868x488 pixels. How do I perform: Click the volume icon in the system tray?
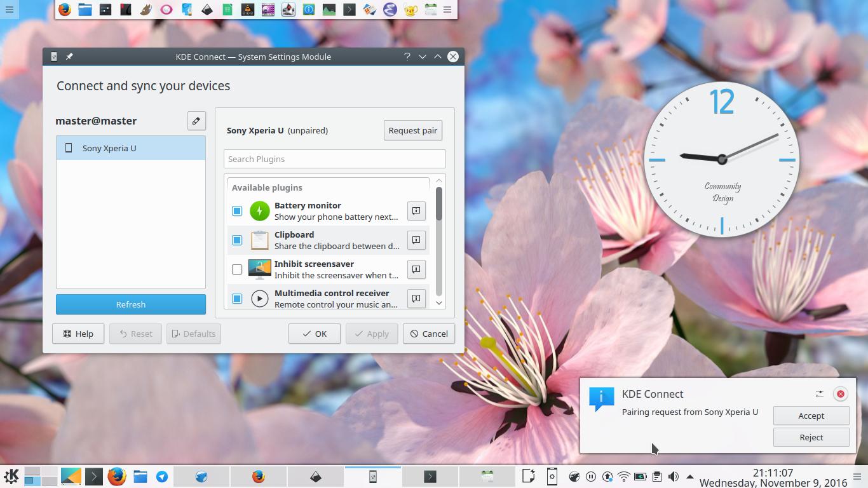pos(673,476)
